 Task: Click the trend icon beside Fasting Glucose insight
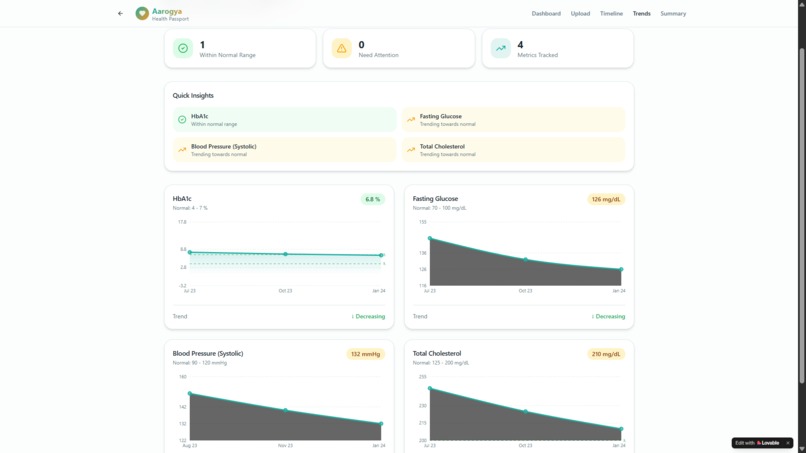411,120
